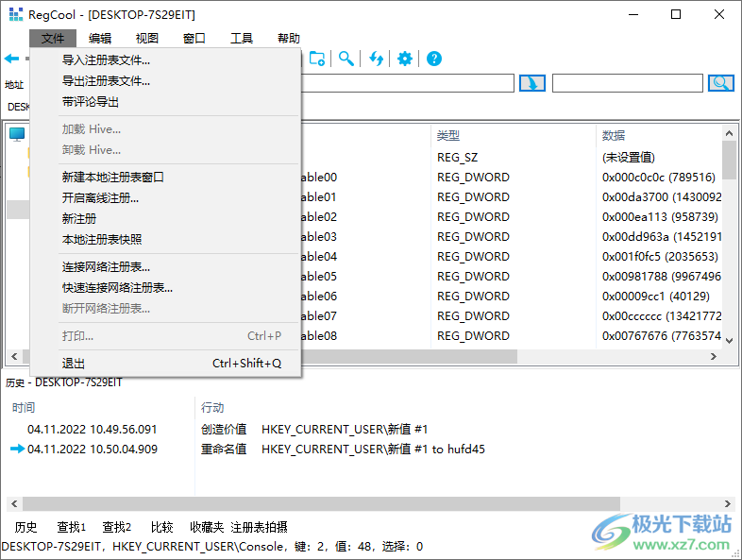Open the 文件 menu
The height and width of the screenshot is (560, 742).
tap(53, 39)
